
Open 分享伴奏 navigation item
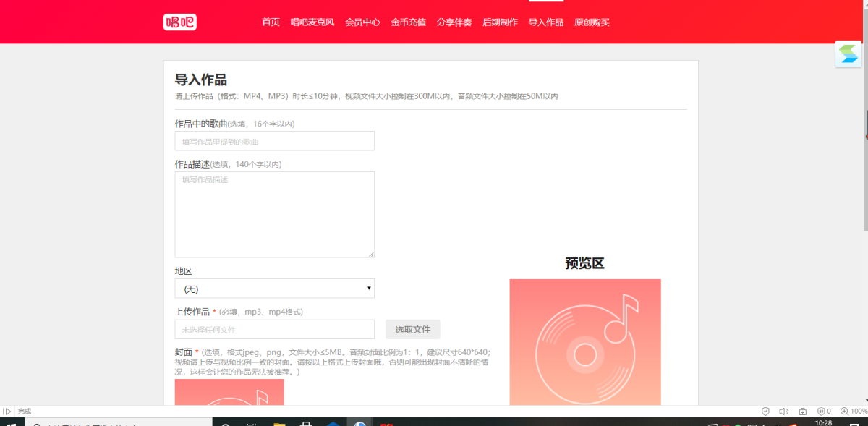[x=454, y=22]
